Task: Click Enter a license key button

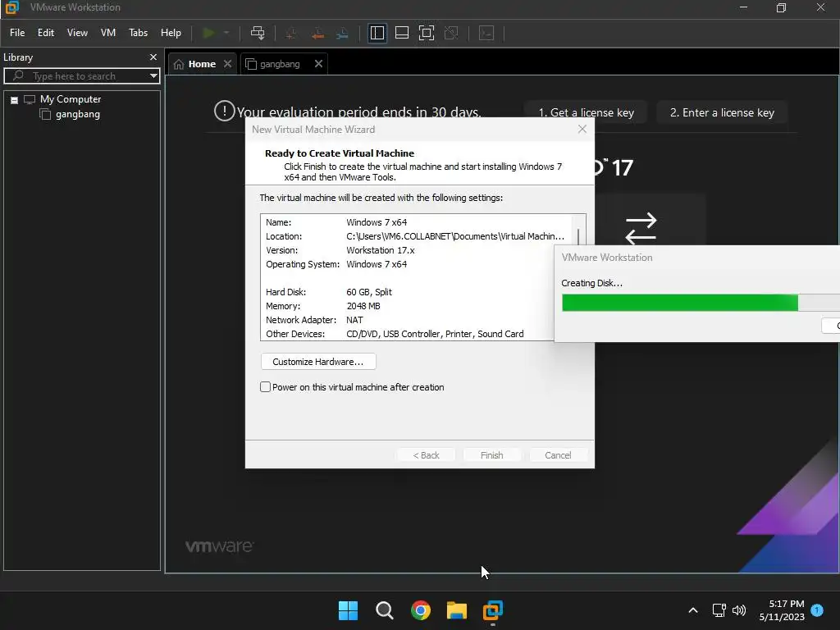Action: pos(722,112)
